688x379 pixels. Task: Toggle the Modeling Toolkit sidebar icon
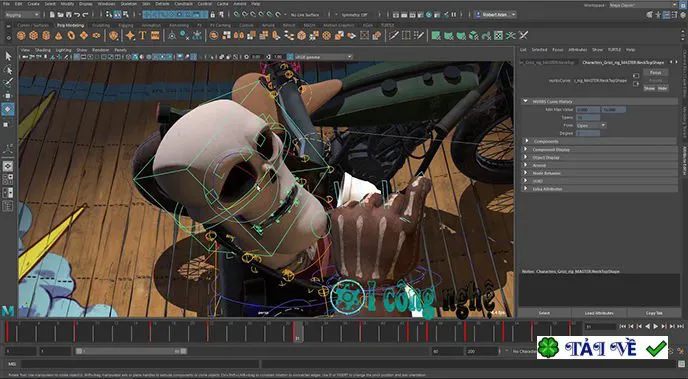tap(650, 14)
